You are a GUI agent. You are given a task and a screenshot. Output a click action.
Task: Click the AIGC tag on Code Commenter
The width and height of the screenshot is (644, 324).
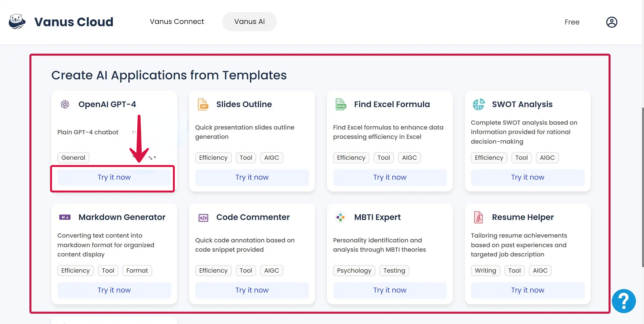point(272,271)
